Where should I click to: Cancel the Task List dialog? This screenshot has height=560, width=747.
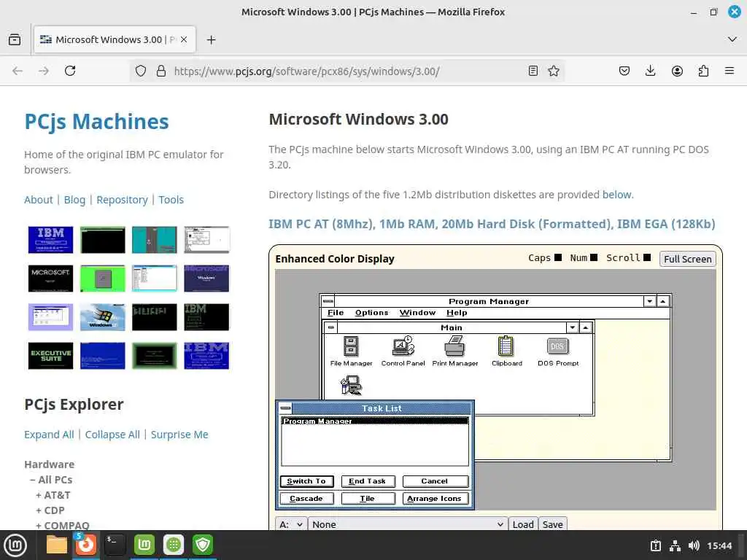point(435,481)
